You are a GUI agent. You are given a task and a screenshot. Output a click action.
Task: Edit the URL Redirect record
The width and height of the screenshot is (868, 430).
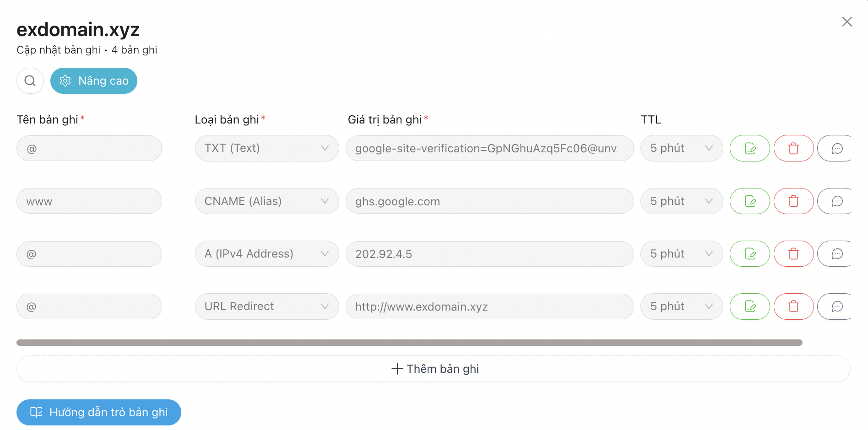[x=749, y=306]
